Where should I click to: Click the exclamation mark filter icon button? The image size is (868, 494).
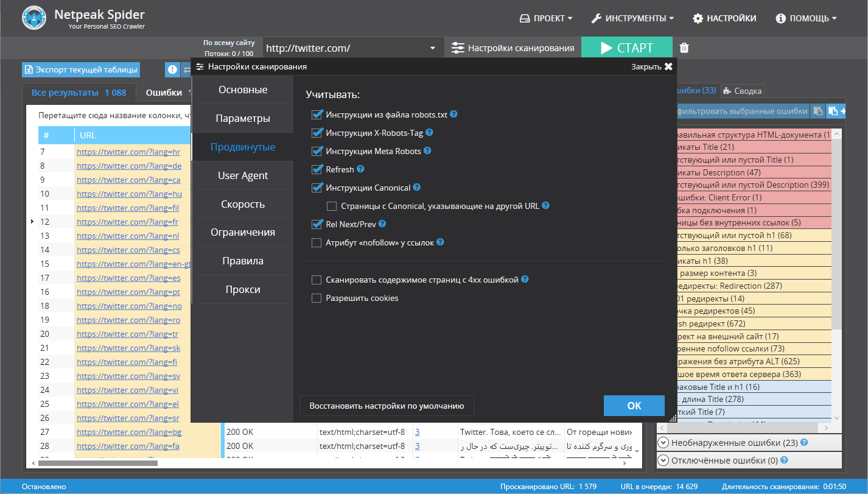pos(172,70)
